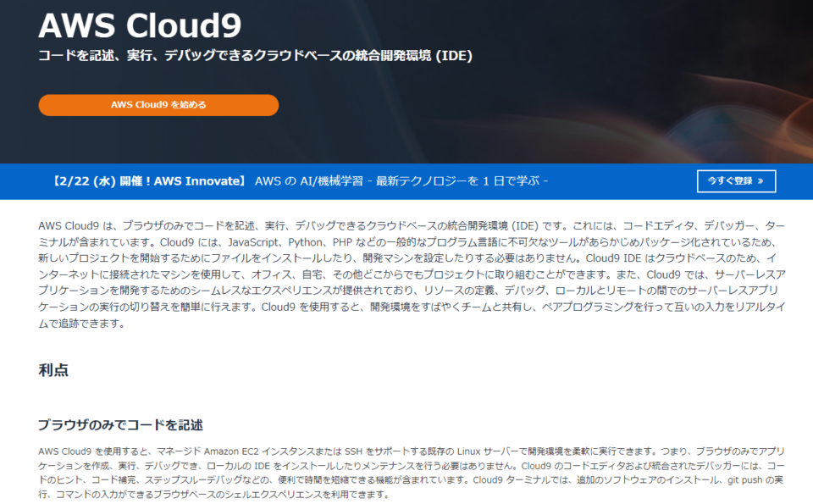Image resolution: width=813 pixels, height=504 pixels.
Task: Click the AWS Cloud9 page title
Action: point(140,25)
